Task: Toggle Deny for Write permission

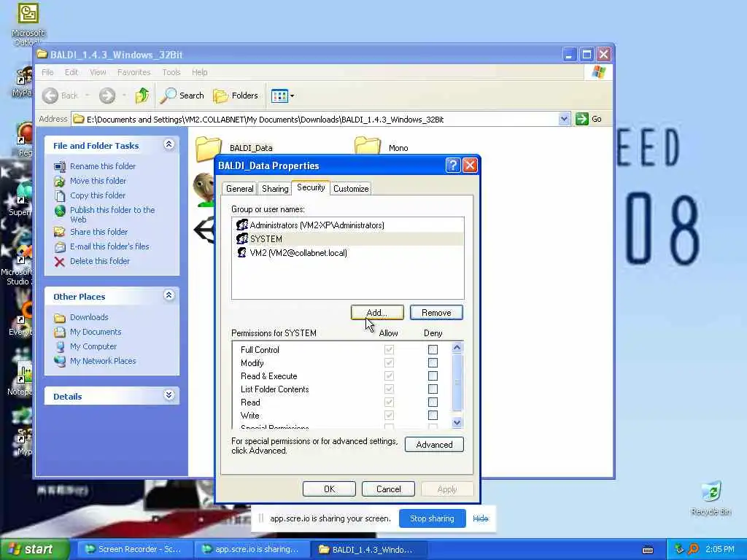Action: pos(433,416)
